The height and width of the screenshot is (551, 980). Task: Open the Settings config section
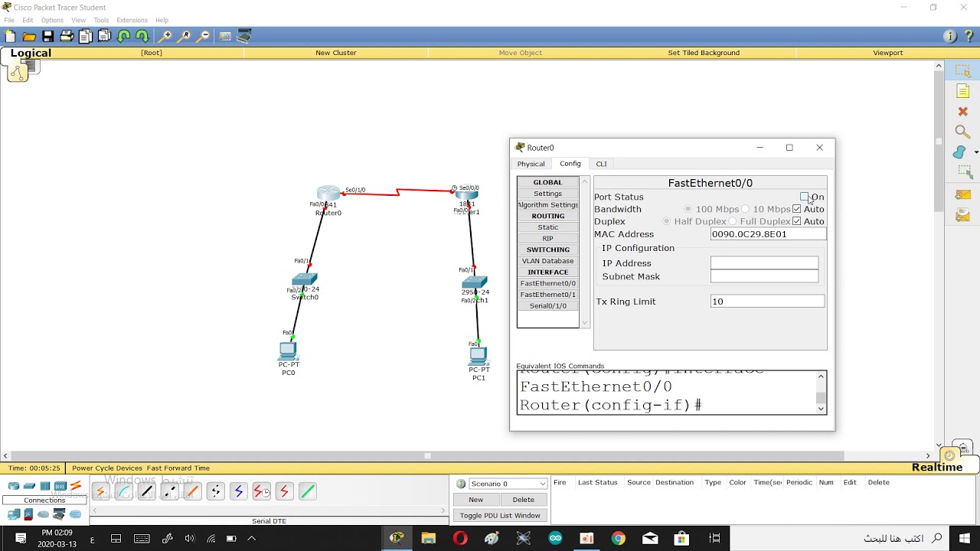pos(547,194)
